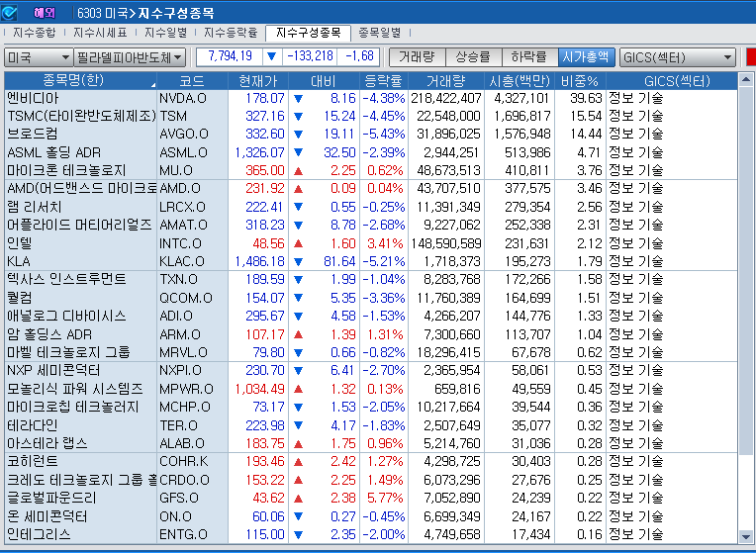Select the 글로벌파운드리 row name
The height and width of the screenshot is (553, 756).
coord(51,498)
